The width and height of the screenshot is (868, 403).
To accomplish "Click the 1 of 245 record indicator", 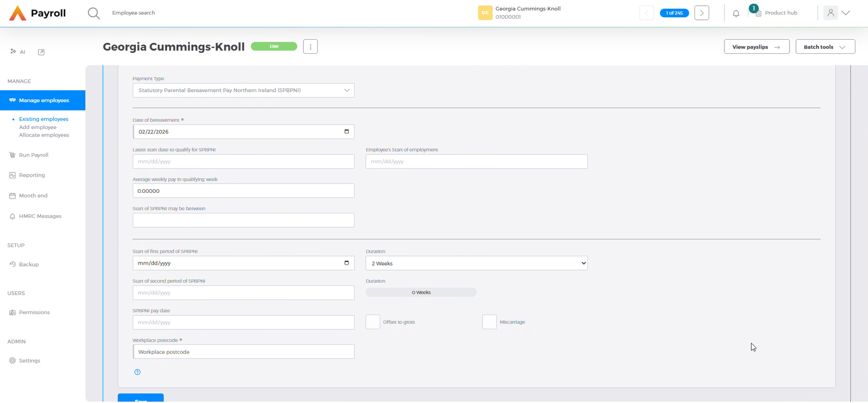I will point(674,13).
